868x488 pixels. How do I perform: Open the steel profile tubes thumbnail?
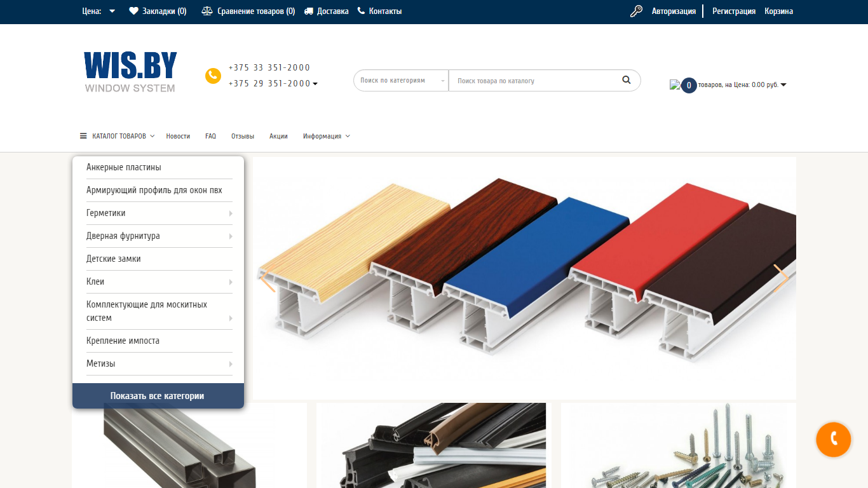tap(189, 445)
